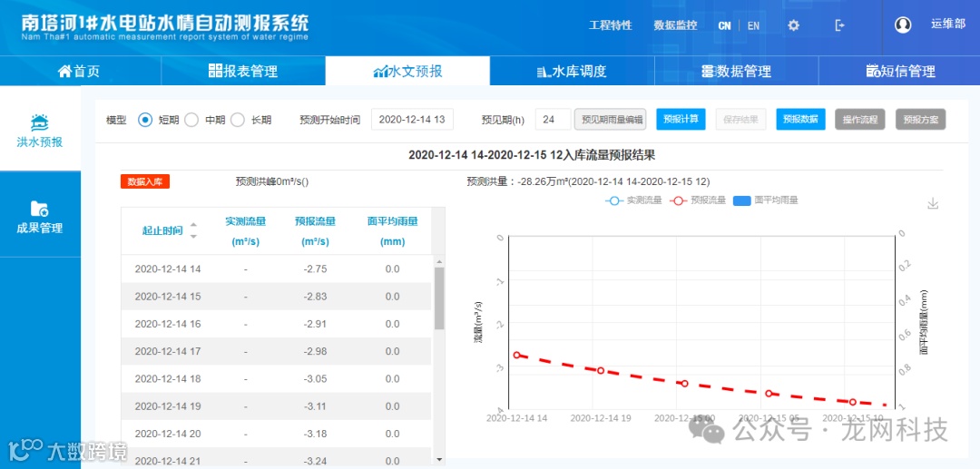Click the red 数据入库 button
Screen dimensions: 980x469
pyautogui.click(x=145, y=181)
